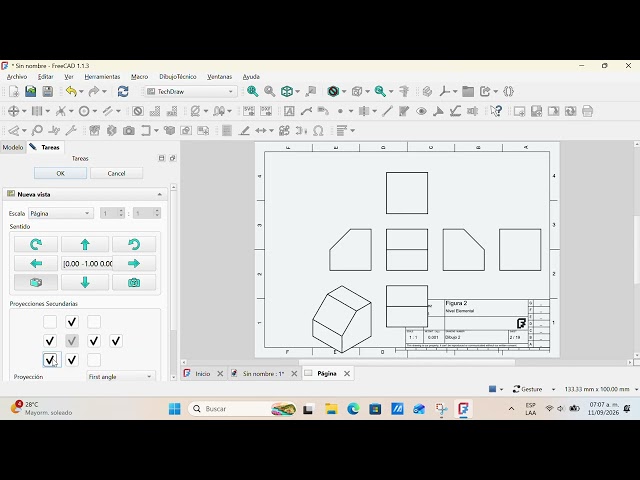Click the eye show-all icon
Screen dimensions: 640x480
[x=421, y=111]
